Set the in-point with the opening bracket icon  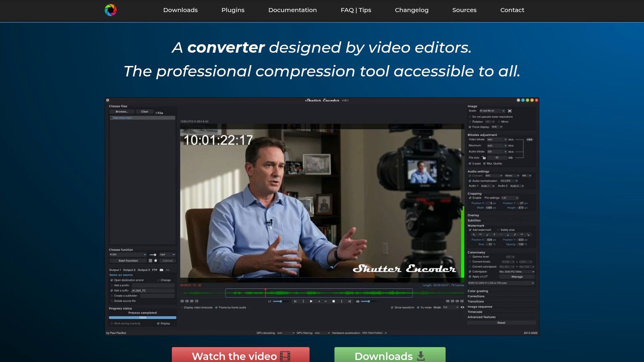(x=303, y=301)
